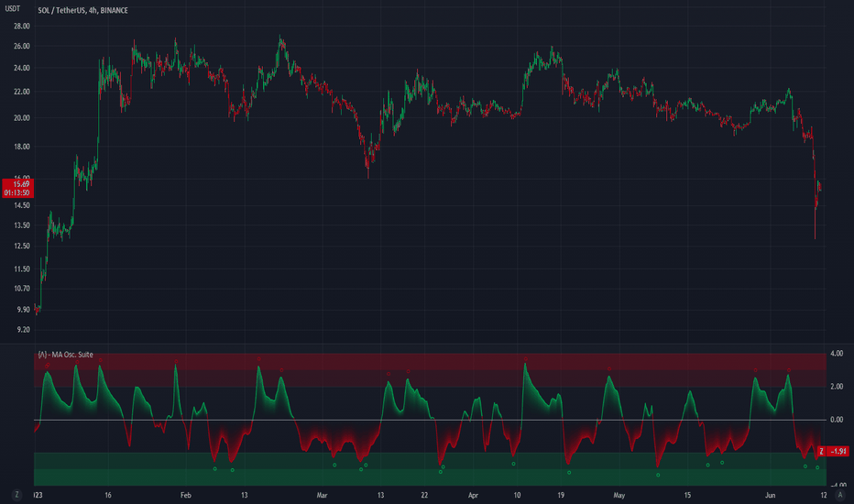Viewport: 854px width, 504px height.
Task: Click the 19 date label on the time axis
Action: [561, 495]
